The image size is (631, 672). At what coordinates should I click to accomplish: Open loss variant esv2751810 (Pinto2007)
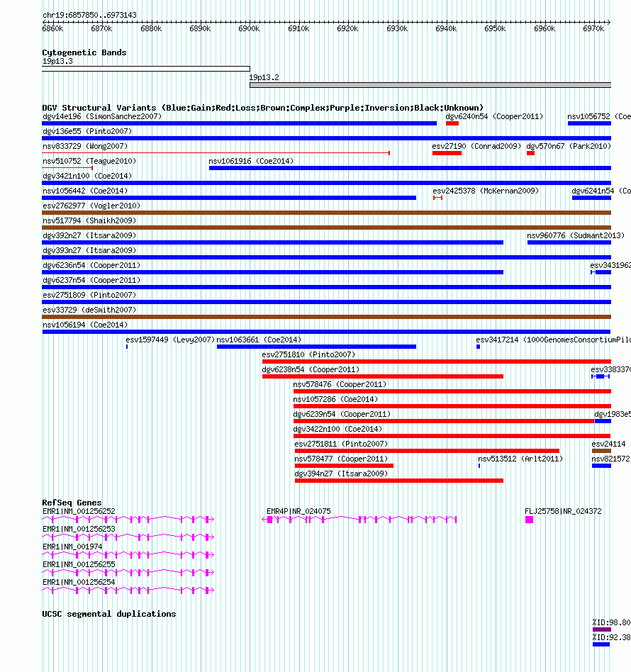[x=308, y=355]
